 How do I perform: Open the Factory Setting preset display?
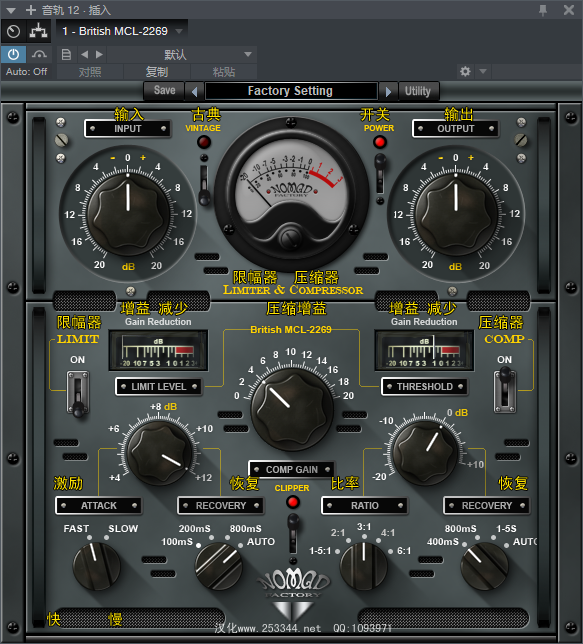pos(291,91)
